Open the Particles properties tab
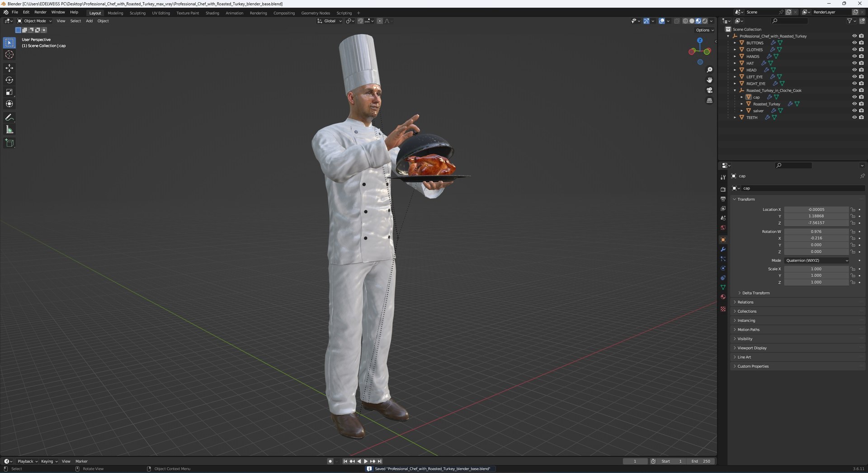The width and height of the screenshot is (868, 473). click(723, 259)
